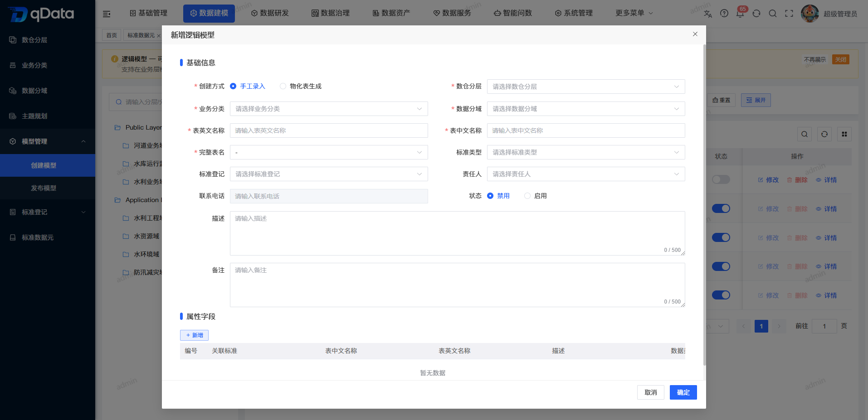Click 修改 in the first table row
This screenshot has height=420, width=868.
(768, 180)
